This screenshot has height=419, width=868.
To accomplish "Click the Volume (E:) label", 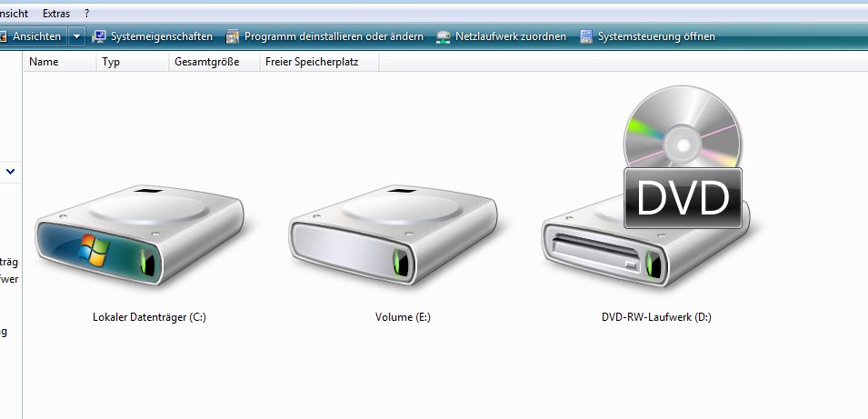I will pos(403,317).
